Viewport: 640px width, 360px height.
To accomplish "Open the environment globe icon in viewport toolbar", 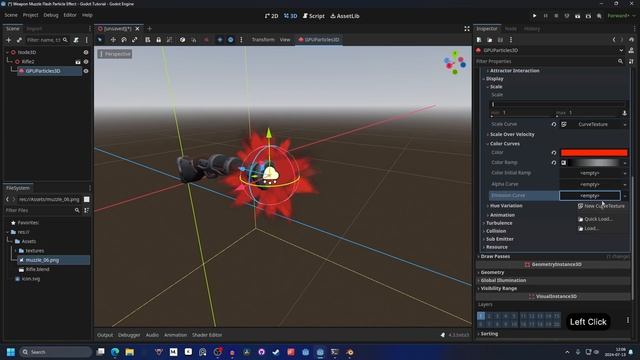I will [x=231, y=40].
